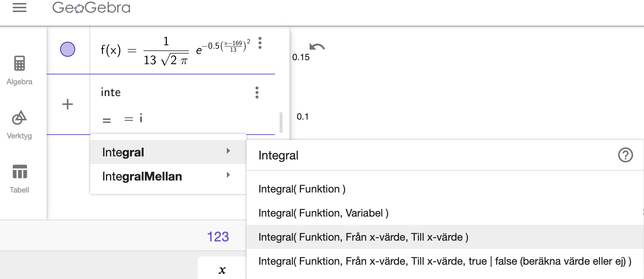Viewport: 644px width, 279px height.
Task: Switch to the 123 numeric keyboard
Action: point(218,237)
